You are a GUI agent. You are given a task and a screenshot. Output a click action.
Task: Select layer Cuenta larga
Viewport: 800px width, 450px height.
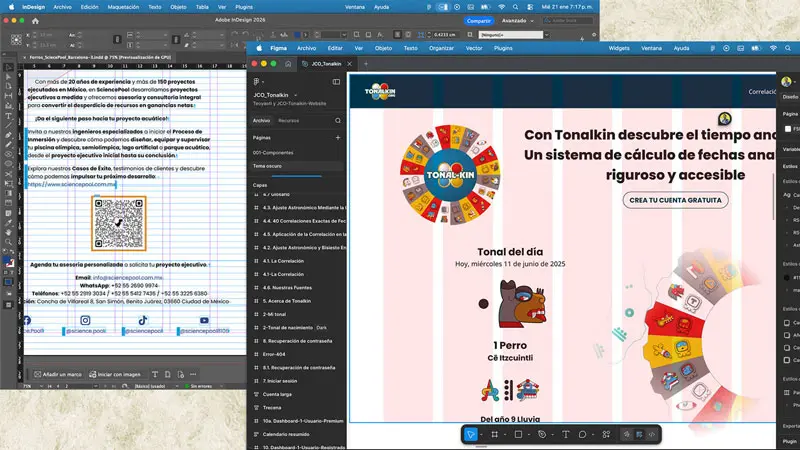point(277,394)
